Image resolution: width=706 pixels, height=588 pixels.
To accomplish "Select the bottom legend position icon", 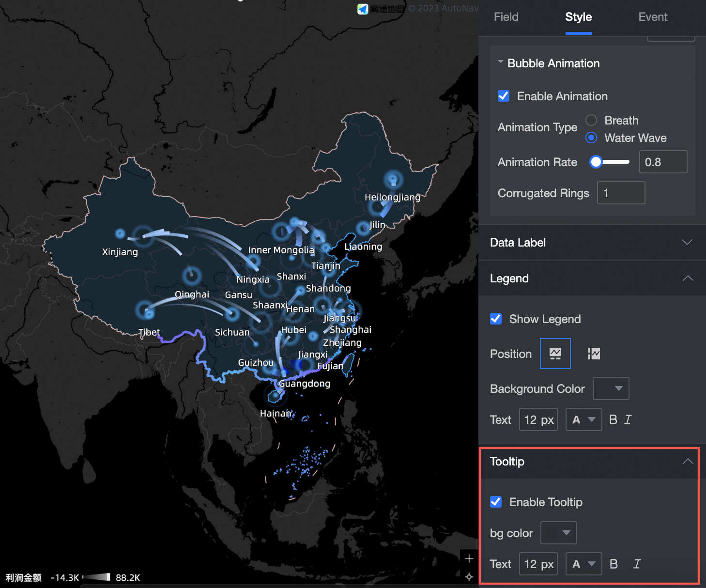I will pos(555,353).
